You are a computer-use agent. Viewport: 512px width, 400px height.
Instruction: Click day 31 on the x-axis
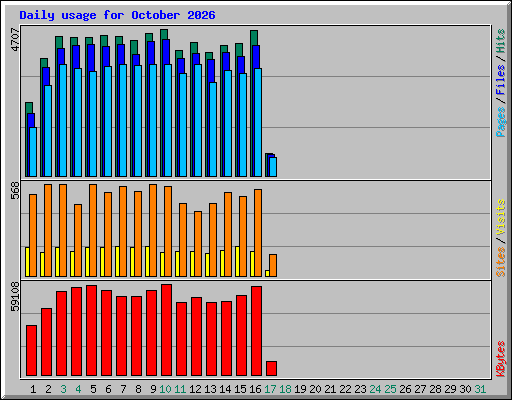tap(480, 389)
